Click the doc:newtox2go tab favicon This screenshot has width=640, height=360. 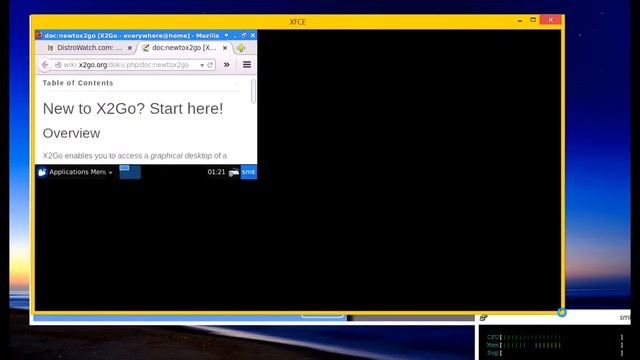click(146, 48)
